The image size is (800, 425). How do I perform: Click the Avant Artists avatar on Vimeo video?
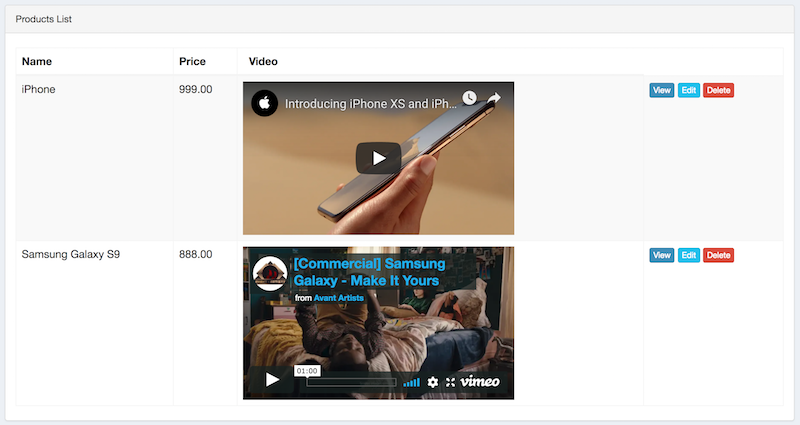click(270, 274)
